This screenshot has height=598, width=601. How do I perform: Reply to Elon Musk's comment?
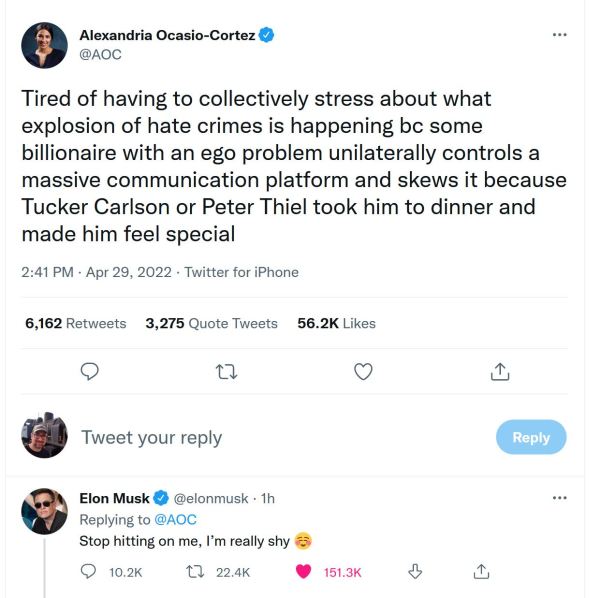click(88, 572)
